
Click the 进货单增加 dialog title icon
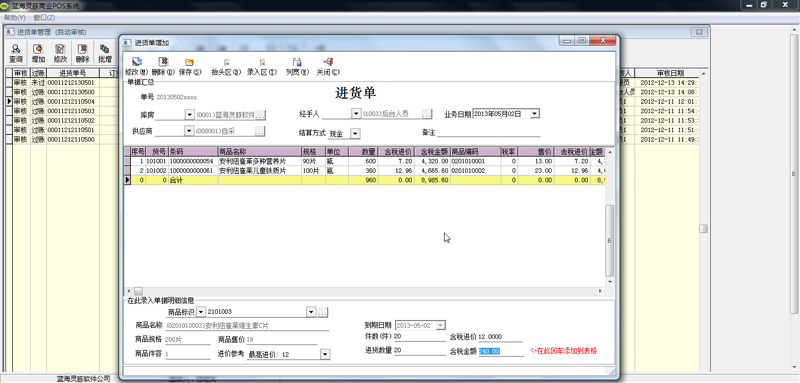[x=128, y=42]
